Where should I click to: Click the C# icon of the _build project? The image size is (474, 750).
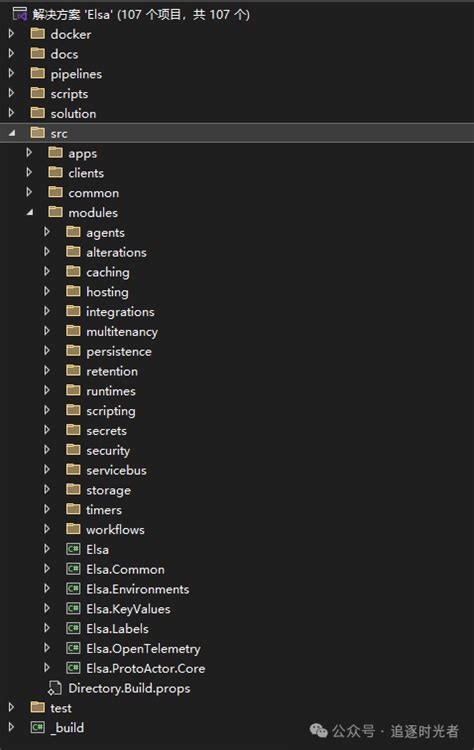pyautogui.click(x=37, y=728)
